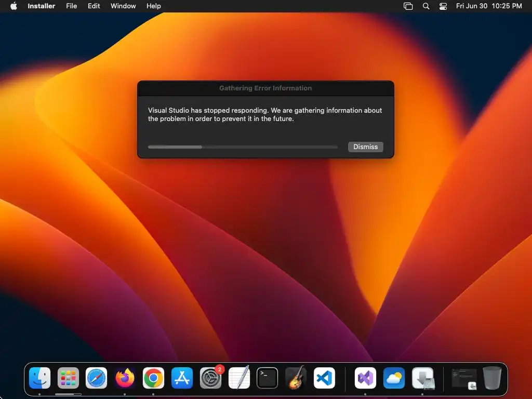The height and width of the screenshot is (399, 532).
Task: Open Visual Studio Code from the Dock
Action: [x=324, y=378]
